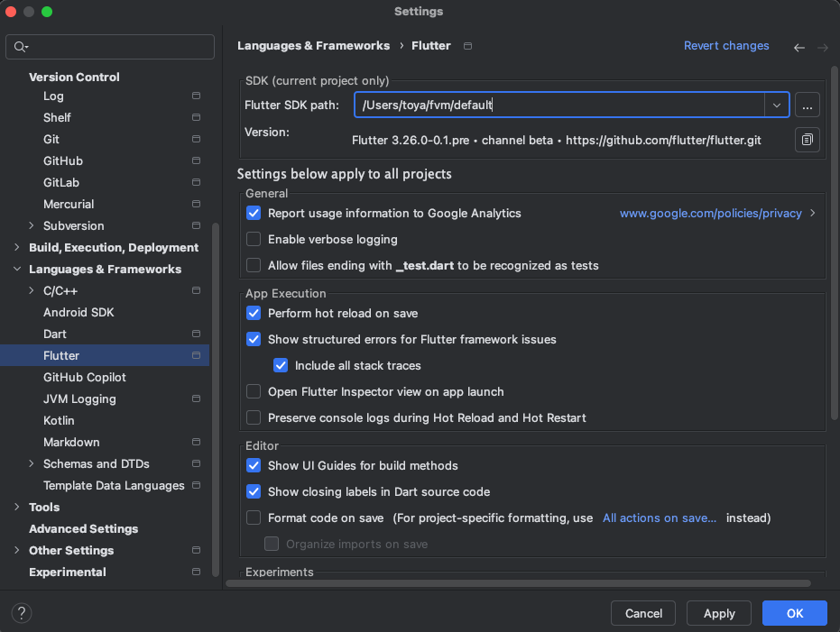
Task: Expand Build, Execution, Deployment section
Action: click(x=16, y=247)
